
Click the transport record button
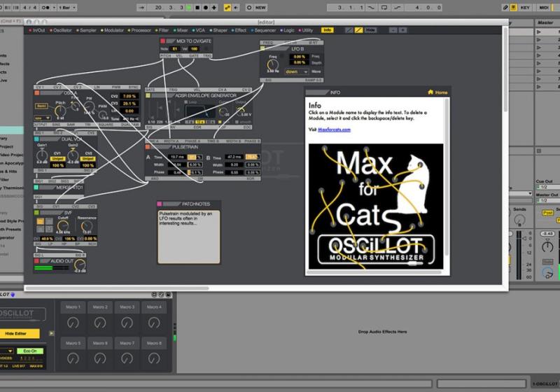(x=204, y=8)
